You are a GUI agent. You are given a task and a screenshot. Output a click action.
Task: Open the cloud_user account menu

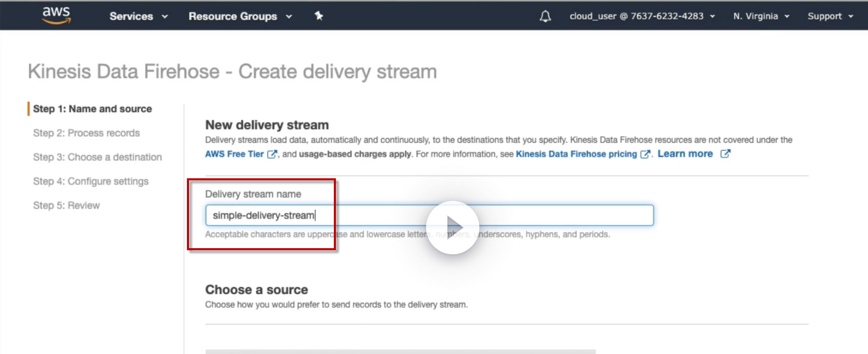point(643,16)
